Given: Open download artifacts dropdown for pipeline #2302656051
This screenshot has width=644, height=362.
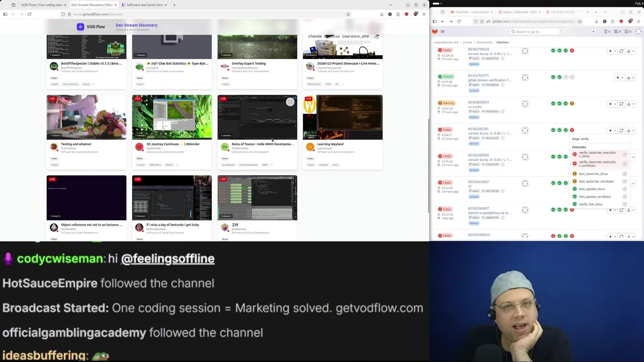Looking at the screenshot, I should [630, 104].
